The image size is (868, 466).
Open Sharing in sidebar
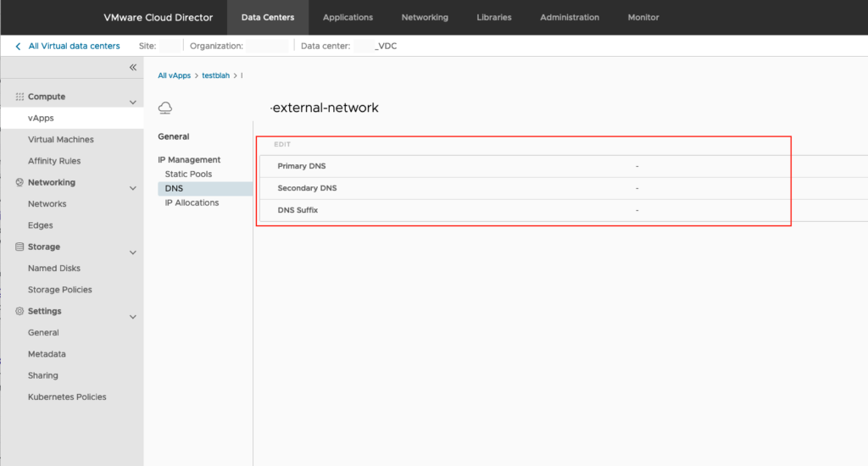click(x=42, y=375)
